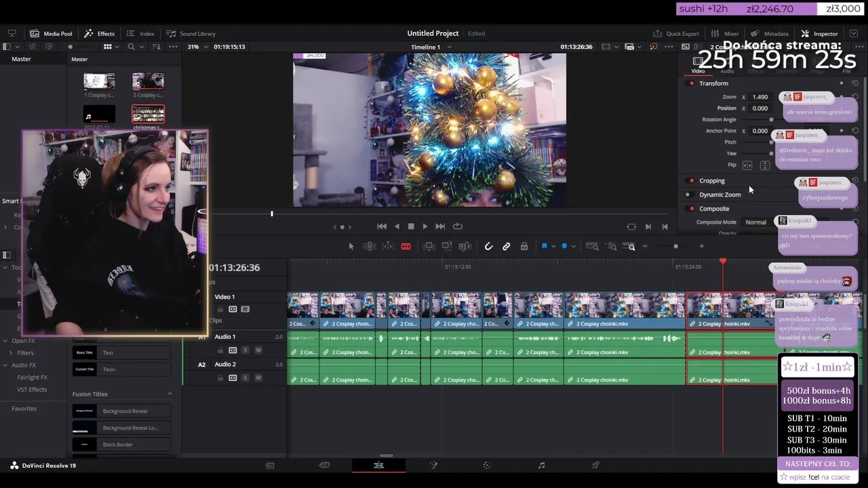Open the Deliver page icon

click(x=595, y=466)
